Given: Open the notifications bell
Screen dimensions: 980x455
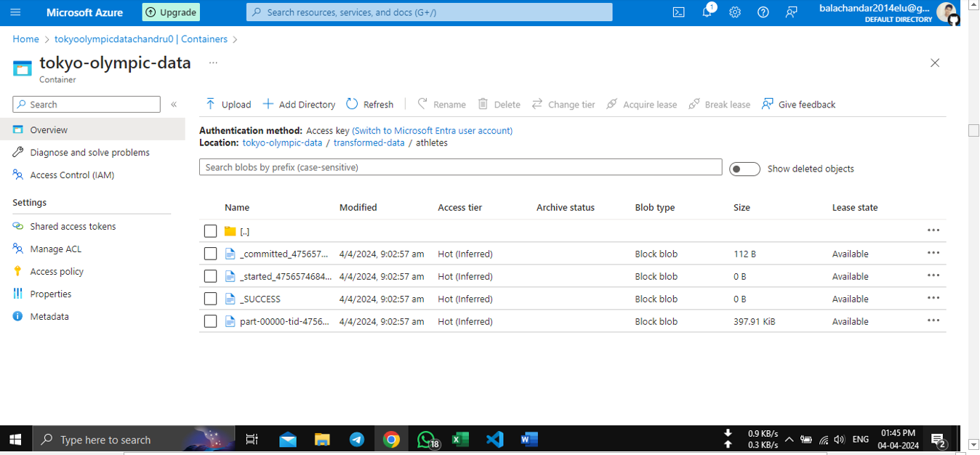Looking at the screenshot, I should (707, 12).
